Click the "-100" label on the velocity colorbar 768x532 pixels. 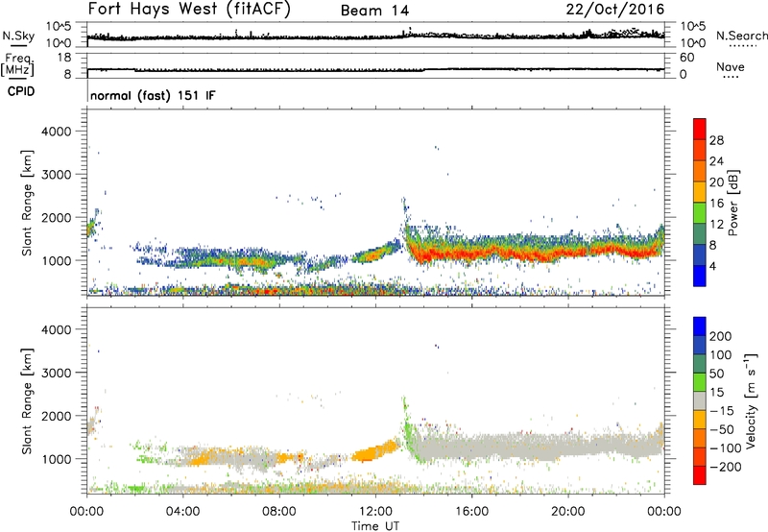(725, 448)
